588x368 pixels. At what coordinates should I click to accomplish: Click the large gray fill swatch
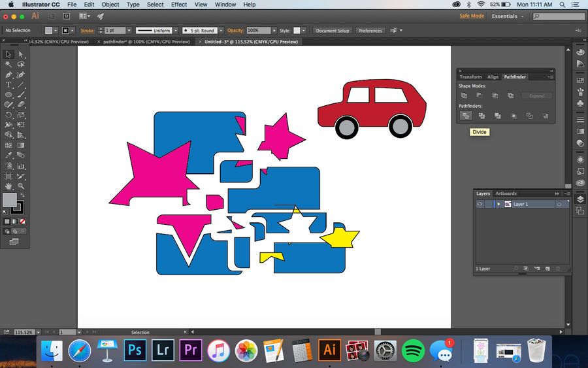click(x=10, y=200)
